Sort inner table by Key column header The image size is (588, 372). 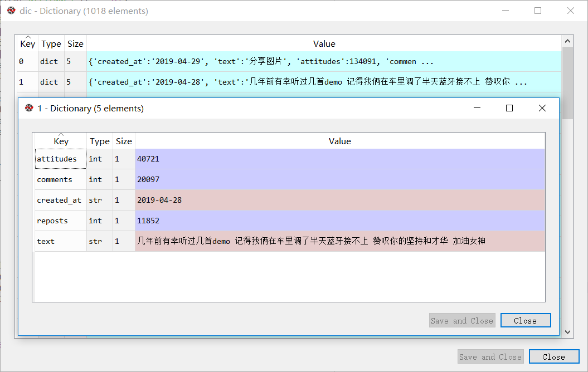[61, 141]
